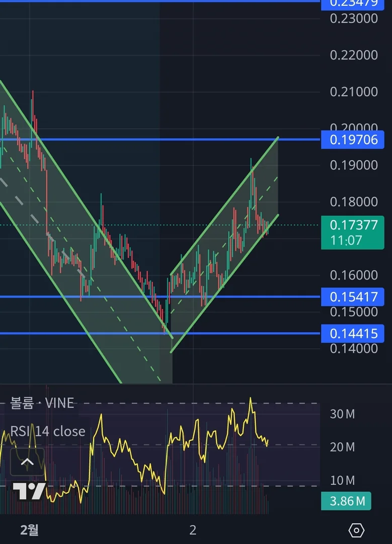Open chart settings hexagon icon

pos(356,530)
